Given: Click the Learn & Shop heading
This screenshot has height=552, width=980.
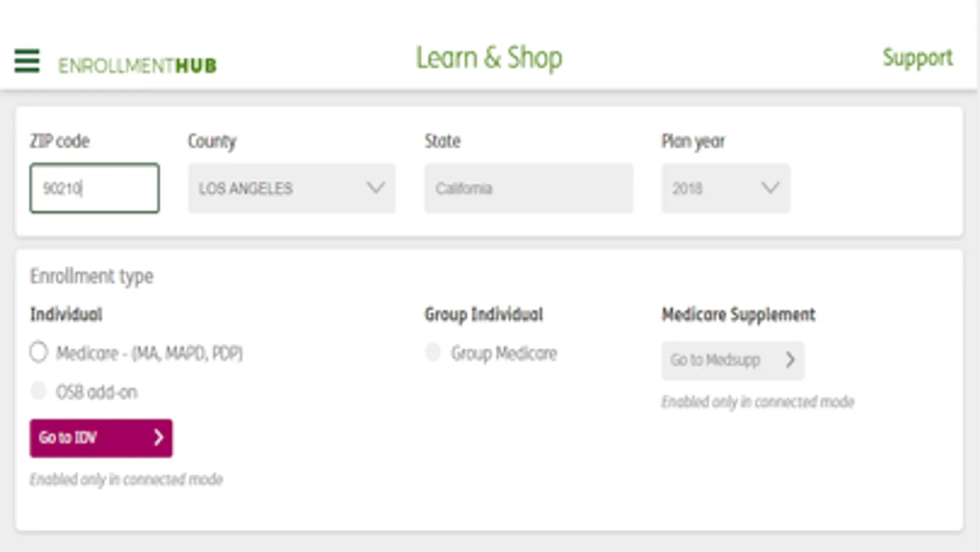Looking at the screenshot, I should click(x=489, y=58).
